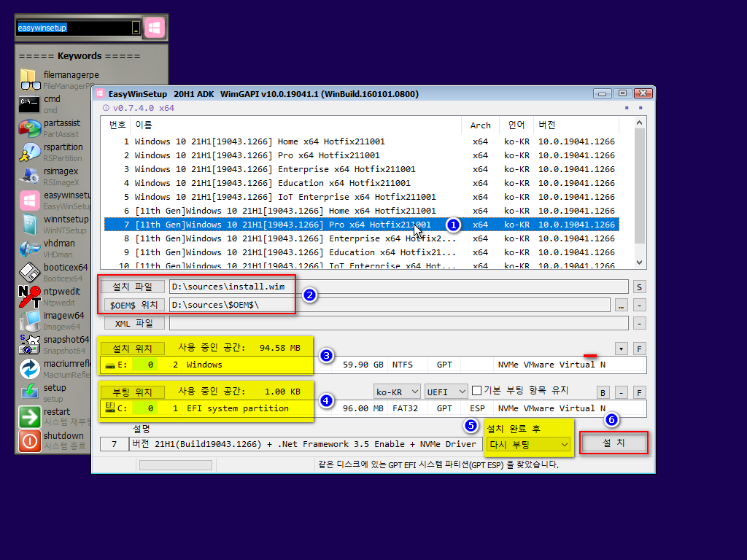The image size is (747, 560).
Task: Click the minus button on the boot location row
Action: (x=621, y=393)
